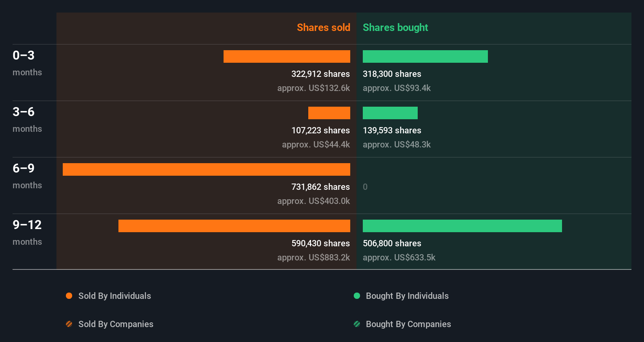The image size is (644, 342).
Task: Click the approx. US$883.2k amount
Action: pyautogui.click(x=313, y=257)
